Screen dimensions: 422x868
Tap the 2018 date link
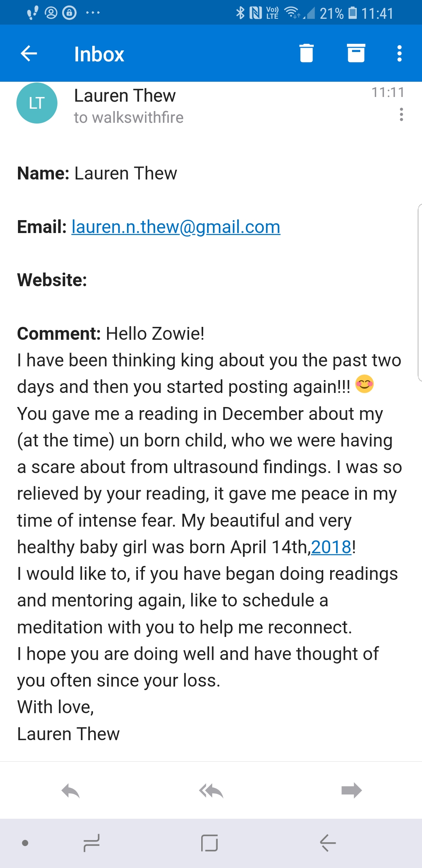coord(331,547)
